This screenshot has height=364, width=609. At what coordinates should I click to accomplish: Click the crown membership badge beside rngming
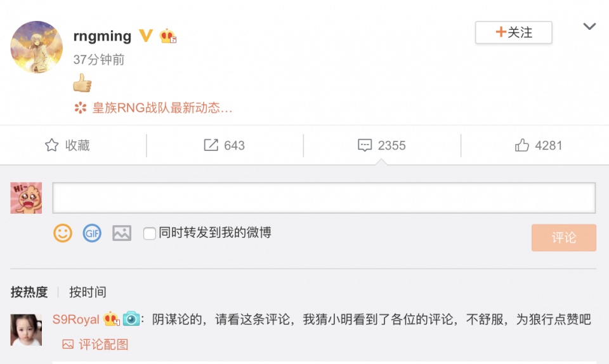(167, 36)
